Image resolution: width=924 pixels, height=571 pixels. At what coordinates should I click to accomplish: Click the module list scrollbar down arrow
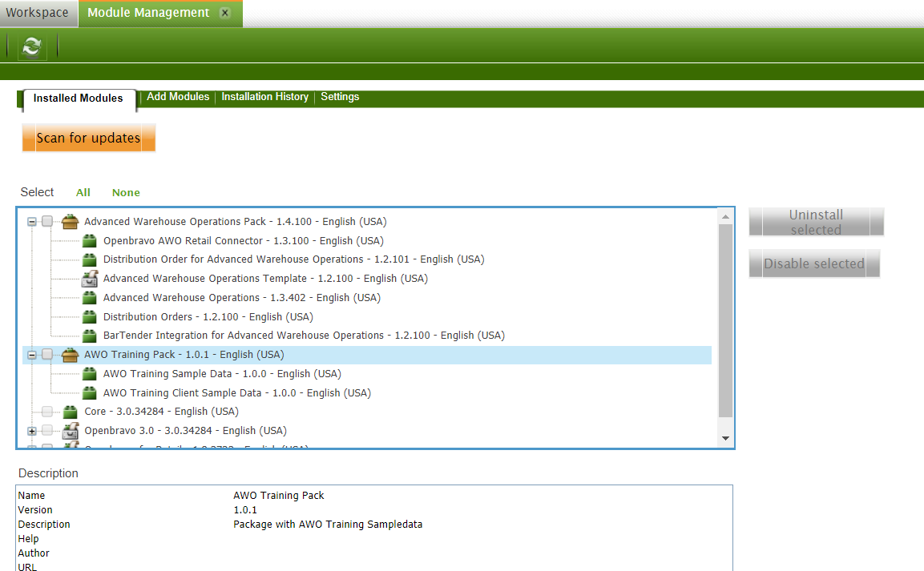tap(725, 439)
